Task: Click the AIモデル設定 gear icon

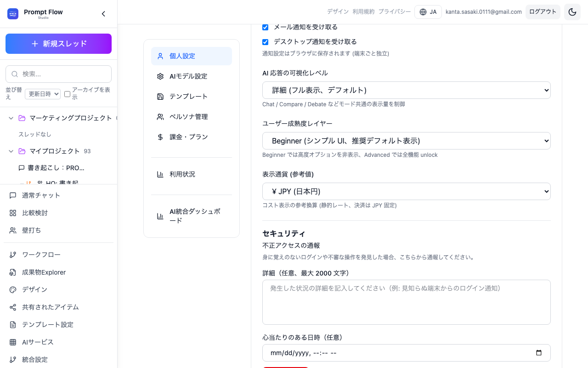Action: click(160, 76)
